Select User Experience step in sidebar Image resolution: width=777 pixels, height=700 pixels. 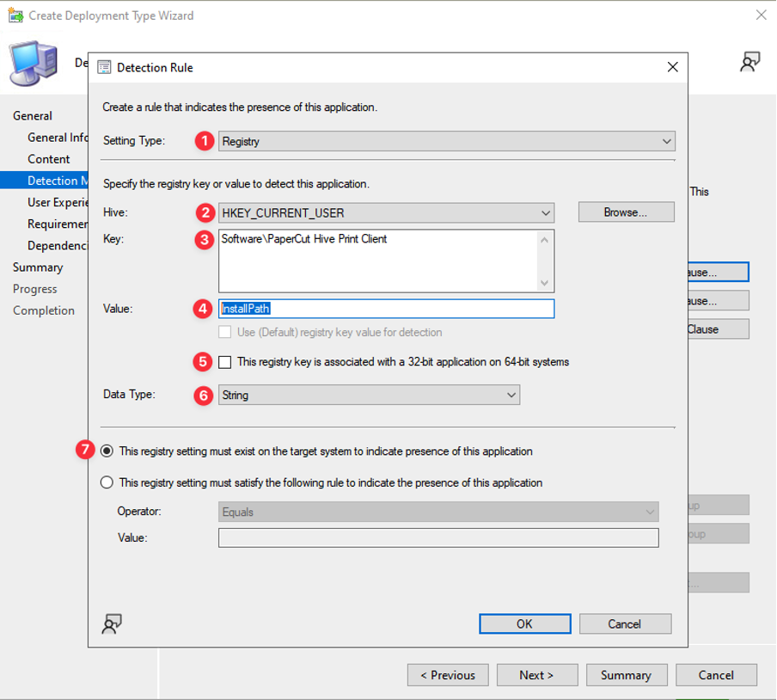tap(58, 202)
